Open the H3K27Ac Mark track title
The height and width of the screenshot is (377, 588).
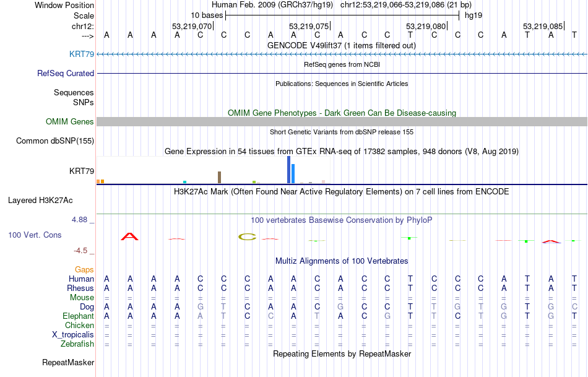(x=341, y=192)
